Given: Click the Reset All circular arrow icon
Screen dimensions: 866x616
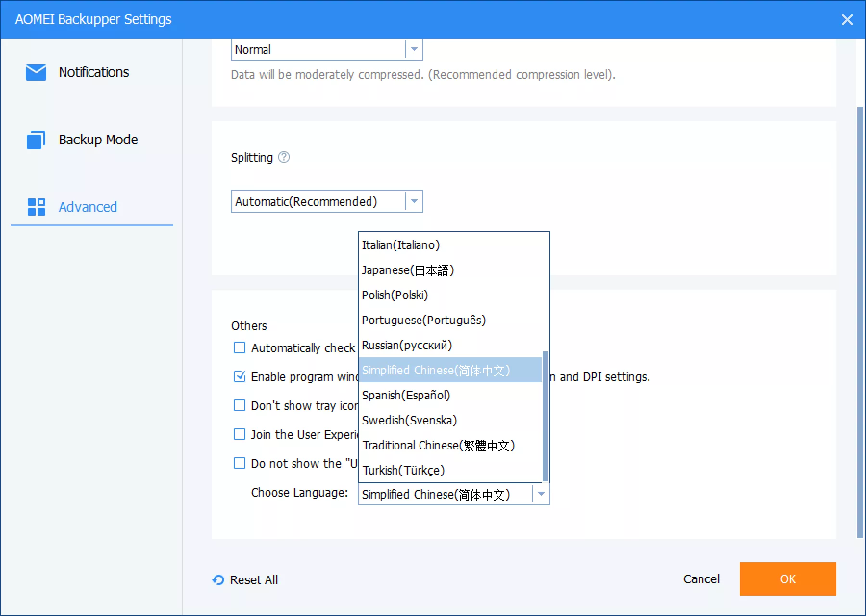Looking at the screenshot, I should click(217, 580).
